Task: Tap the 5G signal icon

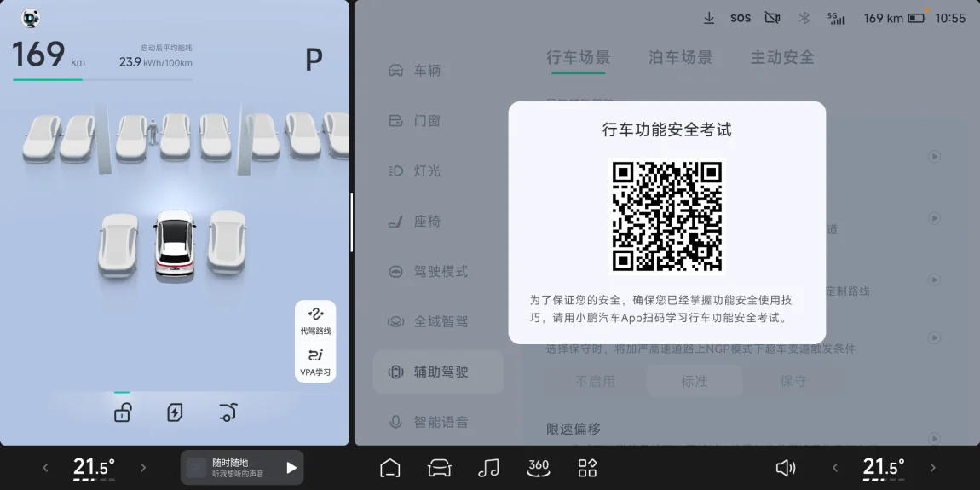Action: coord(836,18)
